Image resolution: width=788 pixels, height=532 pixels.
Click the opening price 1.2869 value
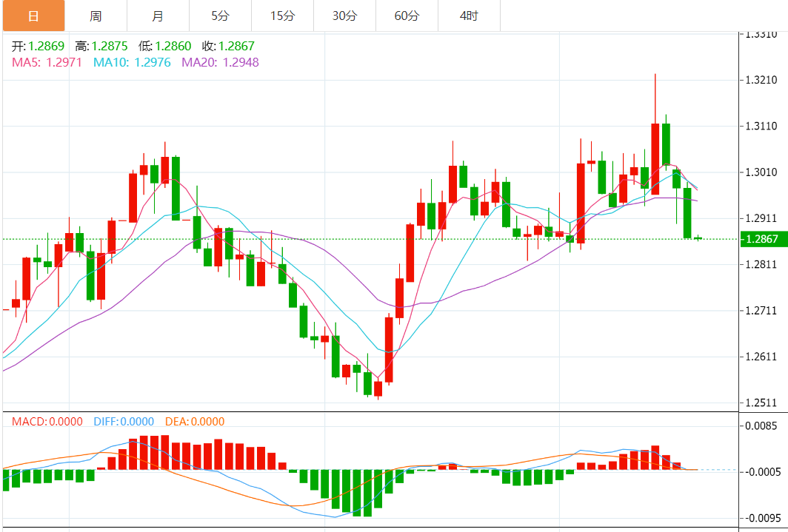click(46, 46)
